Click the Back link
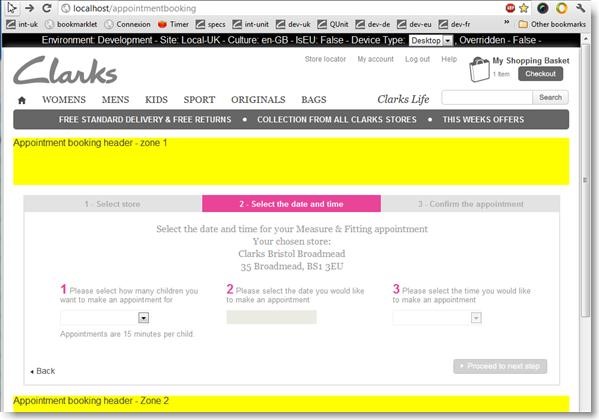 43,371
